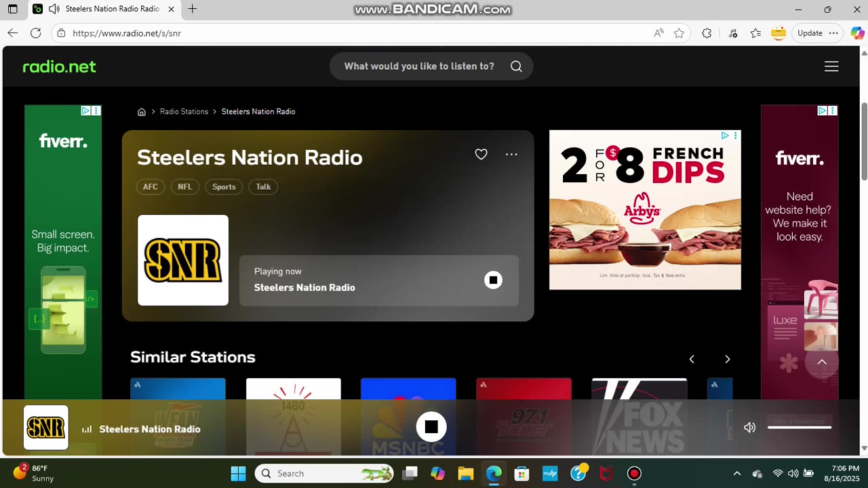This screenshot has width=868, height=488.
Task: Click the SNR logo in the bottom player
Action: tap(46, 428)
